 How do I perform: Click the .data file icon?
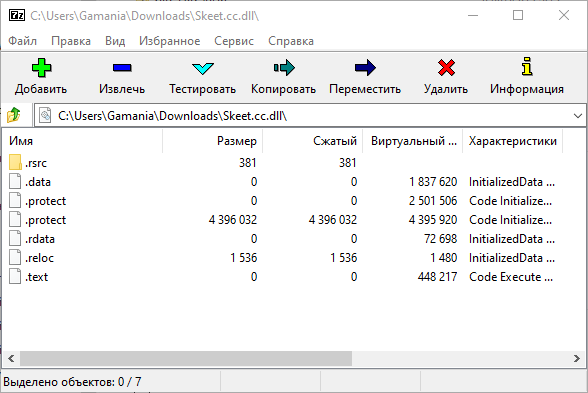(15, 182)
